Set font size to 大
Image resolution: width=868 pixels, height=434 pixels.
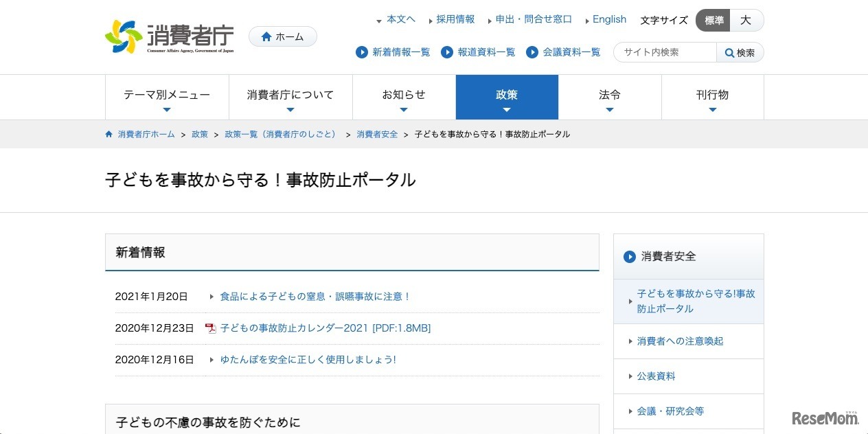pos(746,21)
